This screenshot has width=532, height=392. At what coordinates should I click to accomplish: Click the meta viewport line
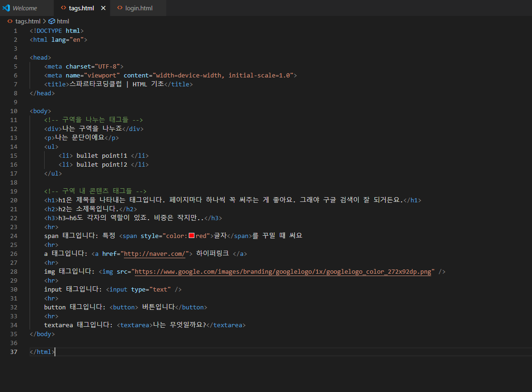pos(170,75)
